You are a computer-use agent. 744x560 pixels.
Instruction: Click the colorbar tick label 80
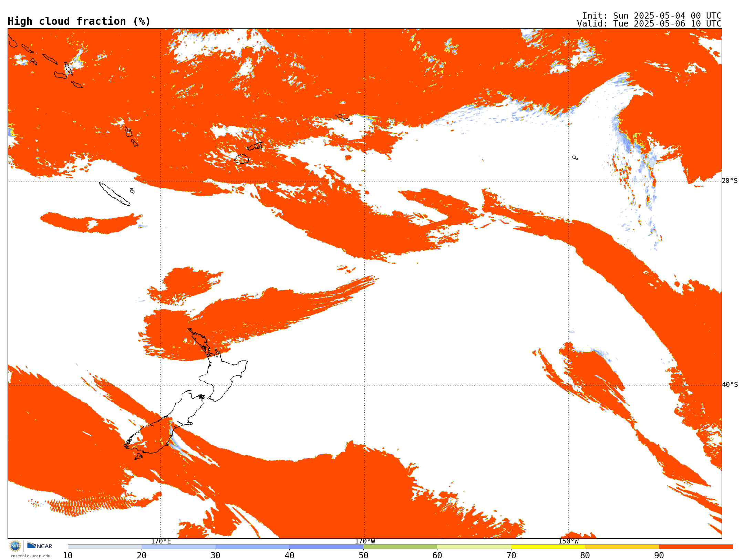585,556
